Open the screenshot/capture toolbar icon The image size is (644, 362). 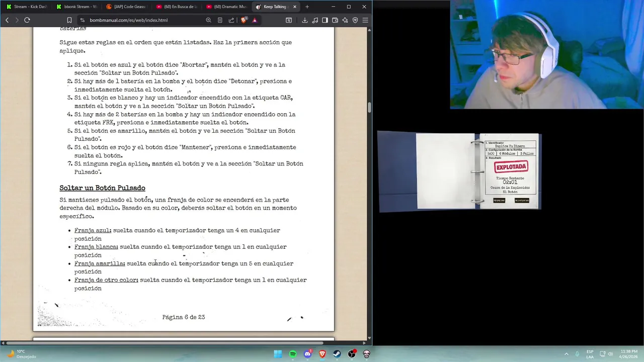click(289, 20)
